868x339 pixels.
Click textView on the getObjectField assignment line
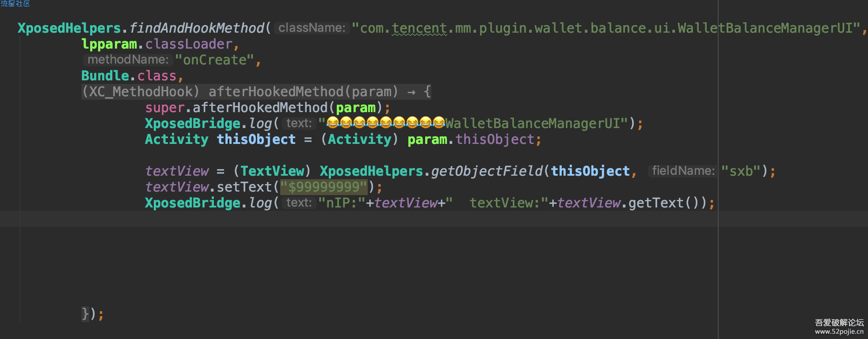click(177, 171)
